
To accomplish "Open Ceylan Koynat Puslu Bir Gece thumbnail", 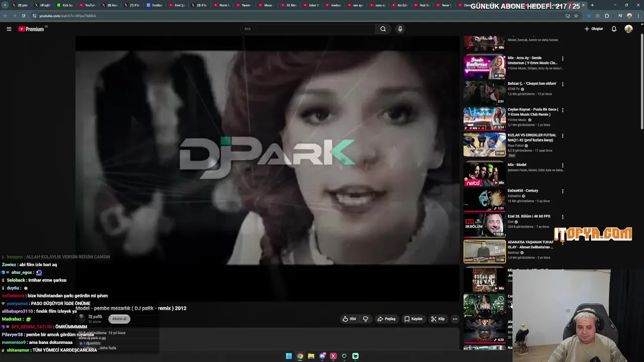I will (x=485, y=118).
